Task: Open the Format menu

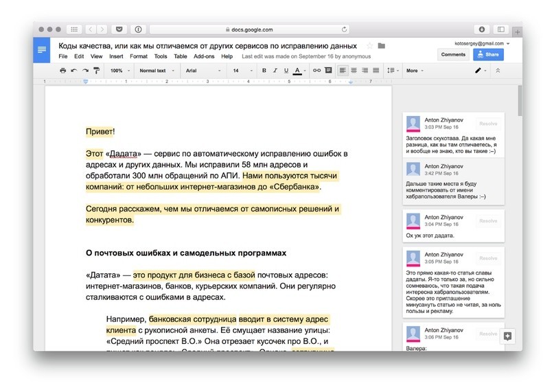Action: 139,56
